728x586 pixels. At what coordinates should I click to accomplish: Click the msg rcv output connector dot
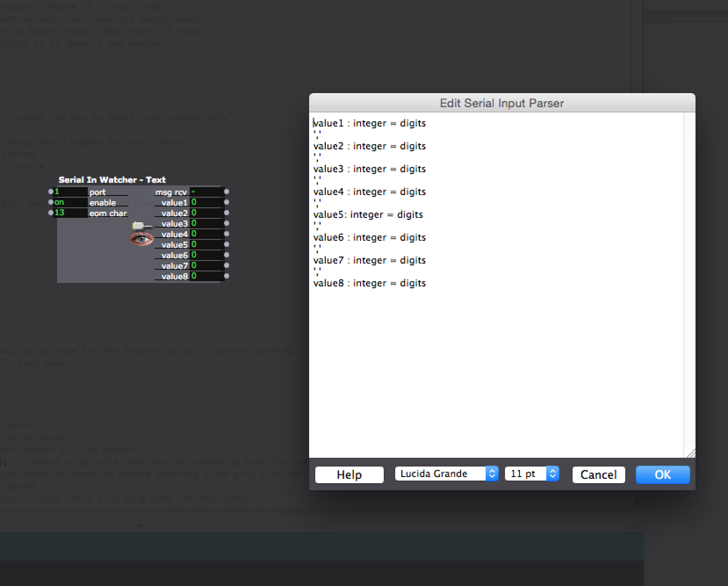(x=227, y=192)
